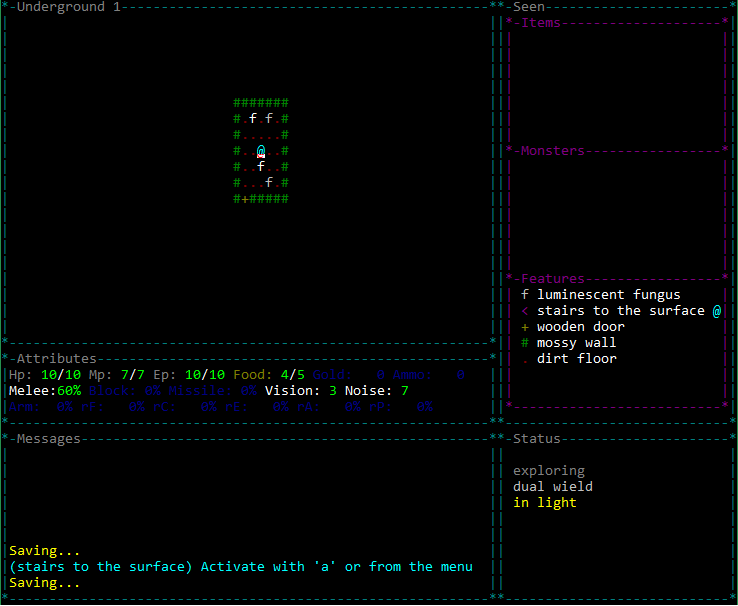Image resolution: width=738 pixels, height=606 pixels.
Task: Click the < glyph beside stairs to the surface
Action: (525, 311)
